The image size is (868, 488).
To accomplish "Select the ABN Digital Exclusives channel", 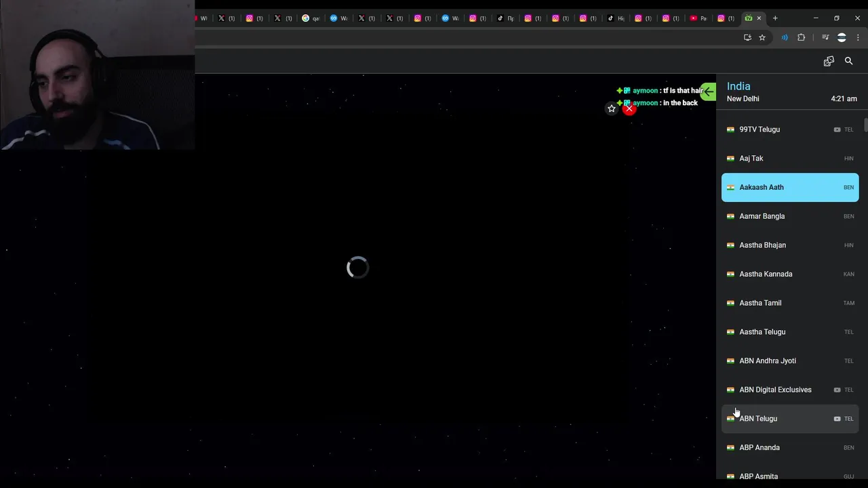I will (x=790, y=390).
